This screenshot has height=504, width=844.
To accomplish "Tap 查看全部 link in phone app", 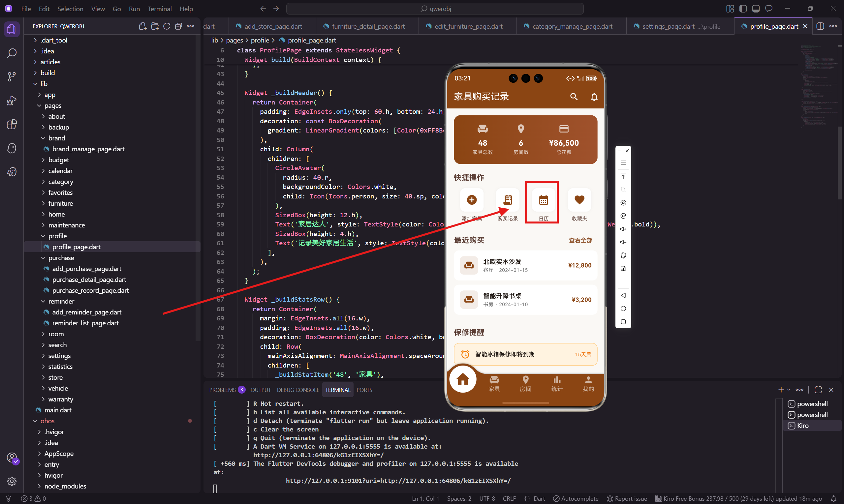I will [x=580, y=240].
